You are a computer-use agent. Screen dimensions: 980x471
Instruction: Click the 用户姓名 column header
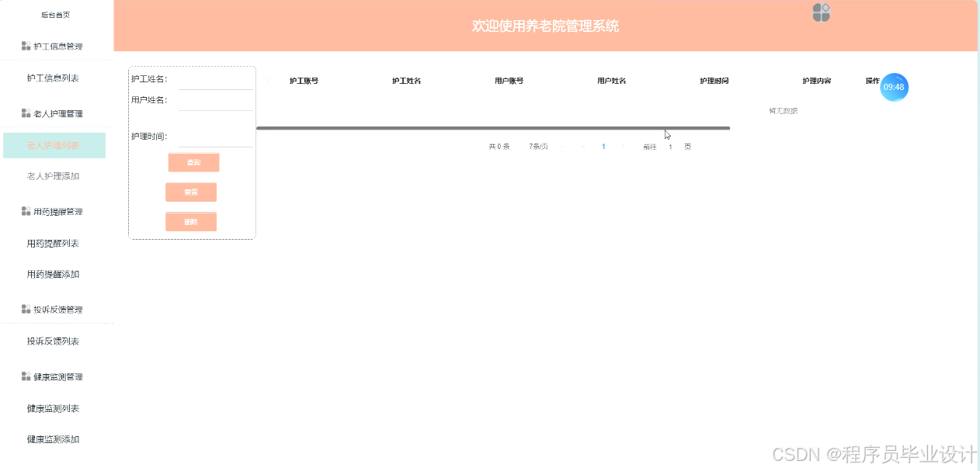[611, 81]
